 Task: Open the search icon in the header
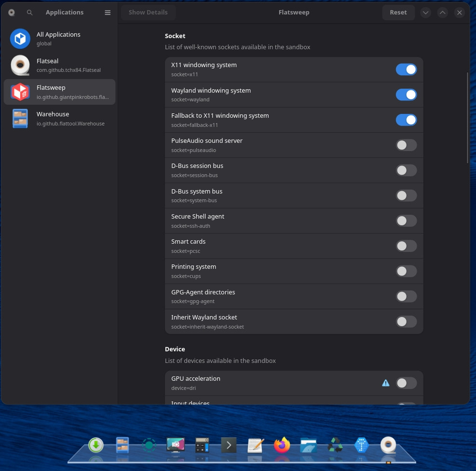pos(29,13)
